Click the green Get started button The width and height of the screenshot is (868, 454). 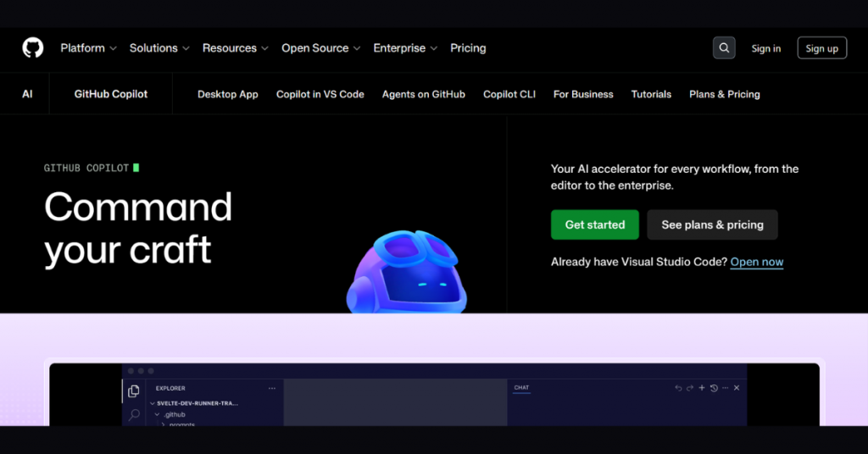point(594,224)
